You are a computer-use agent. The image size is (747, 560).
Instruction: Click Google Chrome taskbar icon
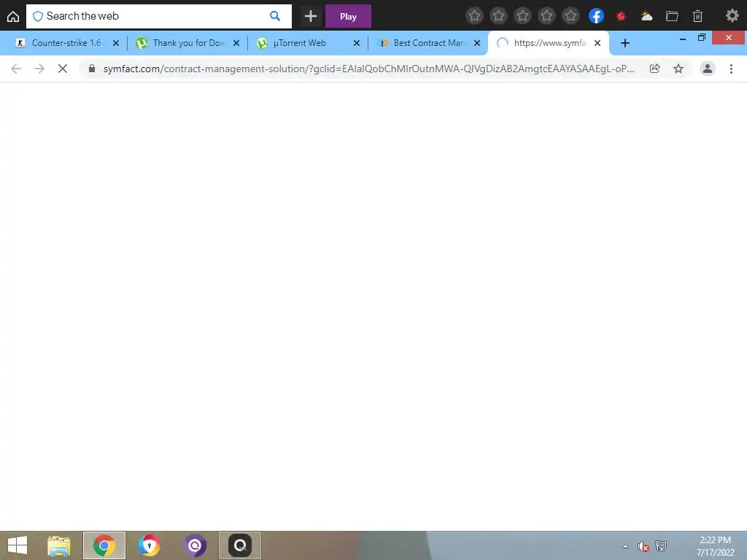104,545
